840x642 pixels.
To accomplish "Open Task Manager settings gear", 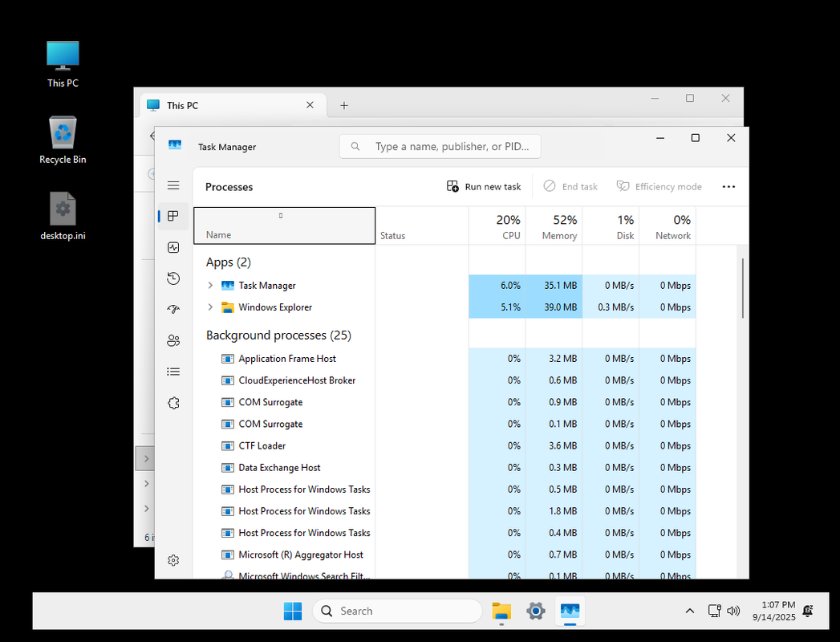I will (173, 560).
